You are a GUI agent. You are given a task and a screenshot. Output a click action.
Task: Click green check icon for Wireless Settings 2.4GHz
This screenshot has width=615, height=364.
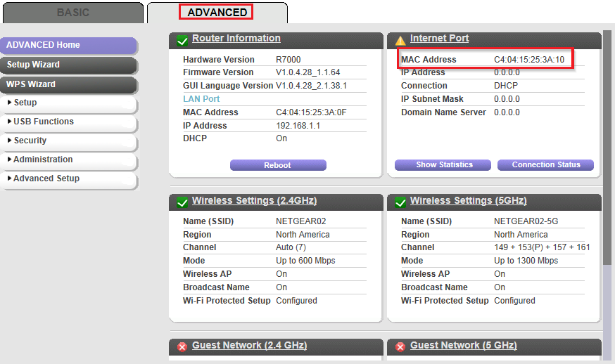click(x=182, y=202)
